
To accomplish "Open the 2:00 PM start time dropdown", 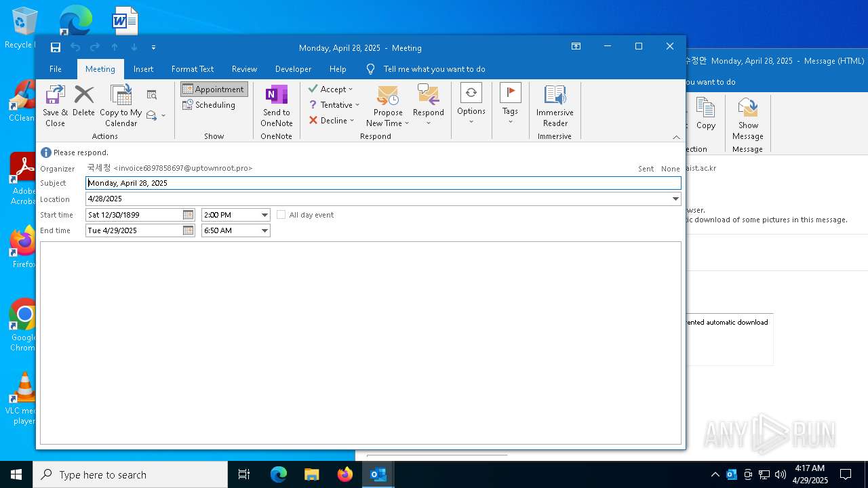I will [264, 215].
